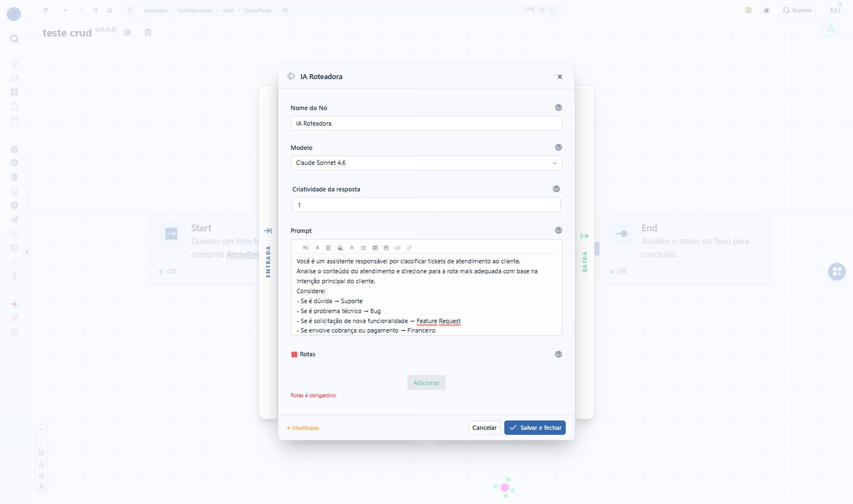Open help for Rotas section

pyautogui.click(x=559, y=355)
